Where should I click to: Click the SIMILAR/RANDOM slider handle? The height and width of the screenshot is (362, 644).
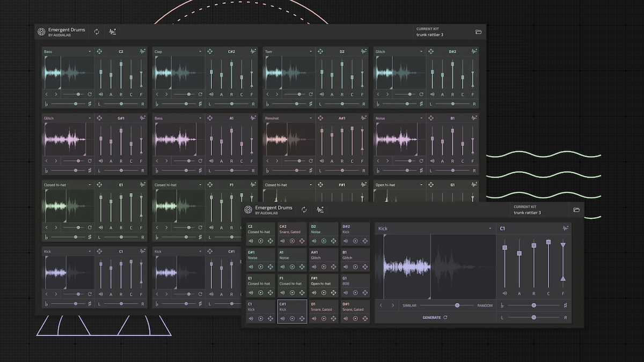pos(457,305)
